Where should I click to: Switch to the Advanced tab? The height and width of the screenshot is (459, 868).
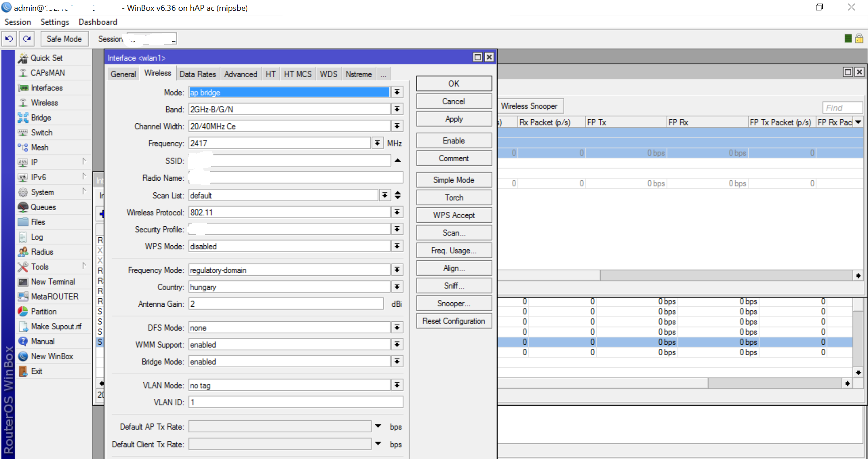tap(241, 74)
